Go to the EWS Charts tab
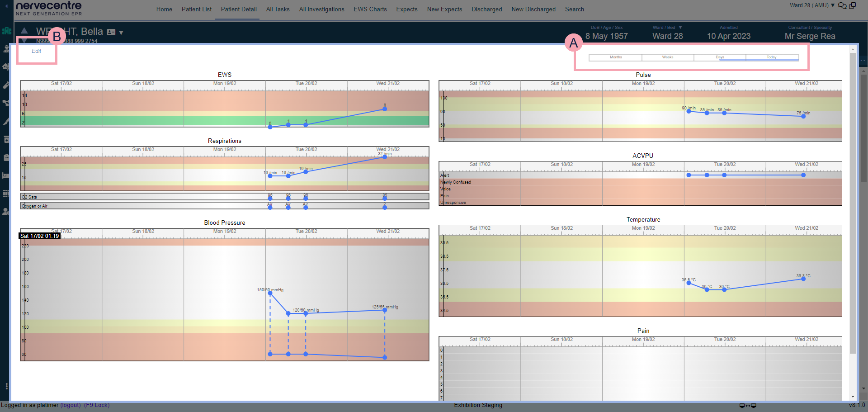Viewport: 868px width, 412px height. [370, 9]
